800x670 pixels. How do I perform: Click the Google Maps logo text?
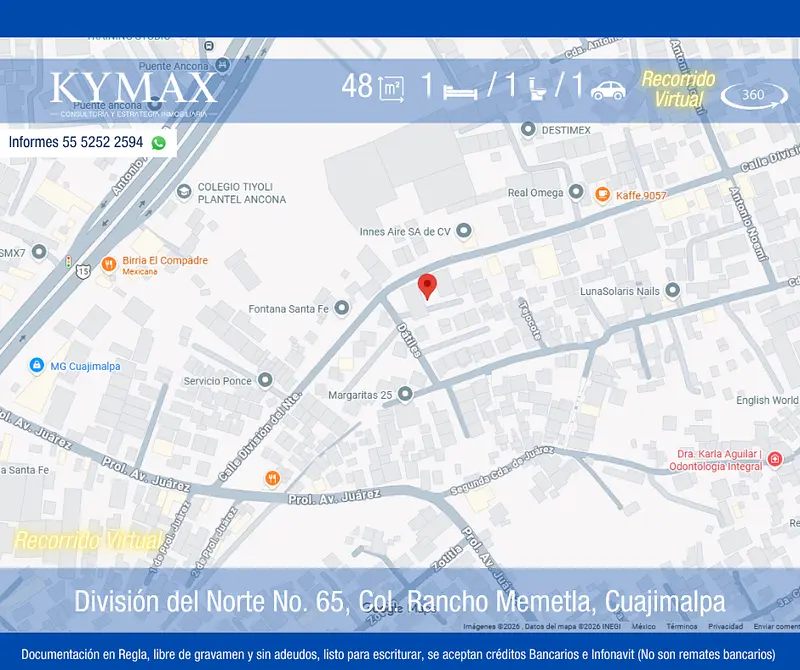401,608
